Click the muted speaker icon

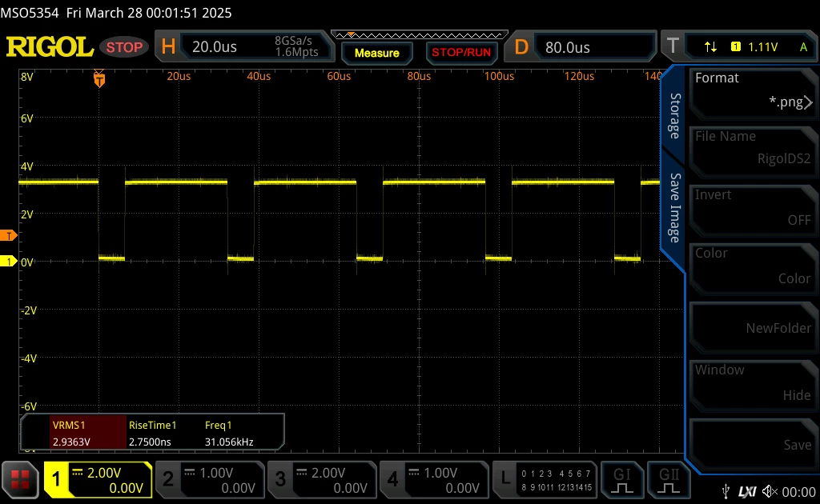(x=770, y=491)
